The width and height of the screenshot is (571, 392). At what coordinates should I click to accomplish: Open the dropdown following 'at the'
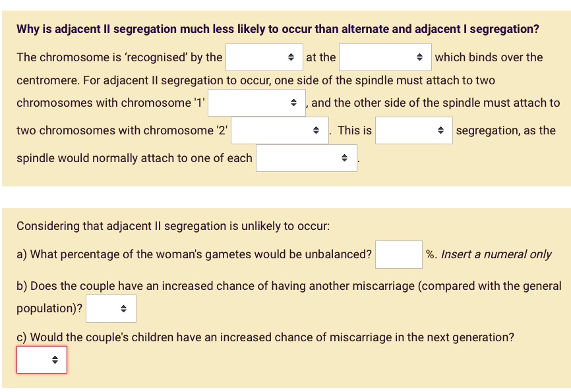(384, 57)
